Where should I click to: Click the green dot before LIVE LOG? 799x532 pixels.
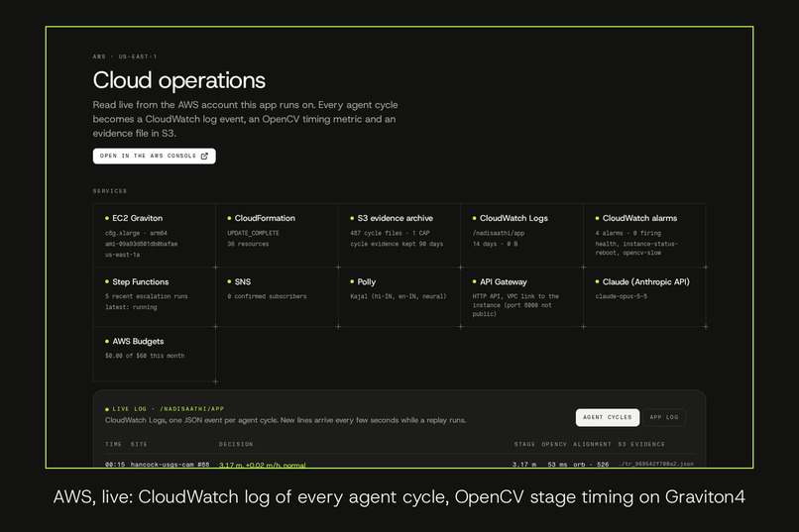click(x=107, y=409)
